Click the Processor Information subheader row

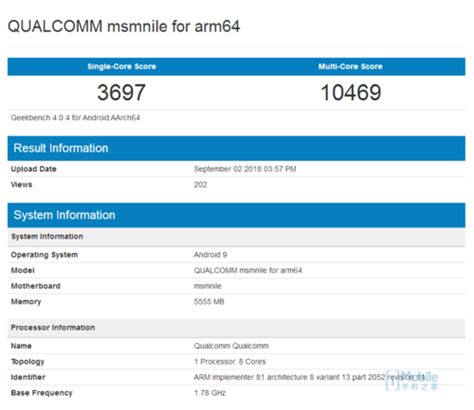[x=236, y=328]
